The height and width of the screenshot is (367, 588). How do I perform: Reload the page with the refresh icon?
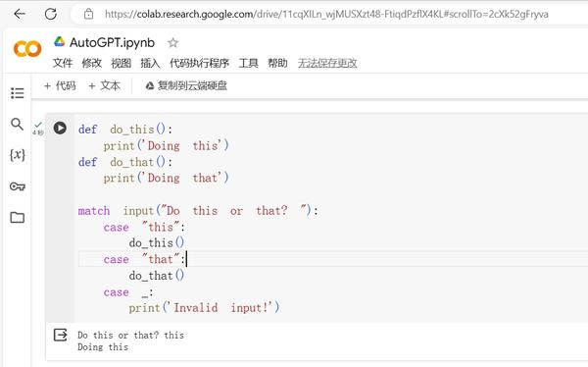pos(51,14)
